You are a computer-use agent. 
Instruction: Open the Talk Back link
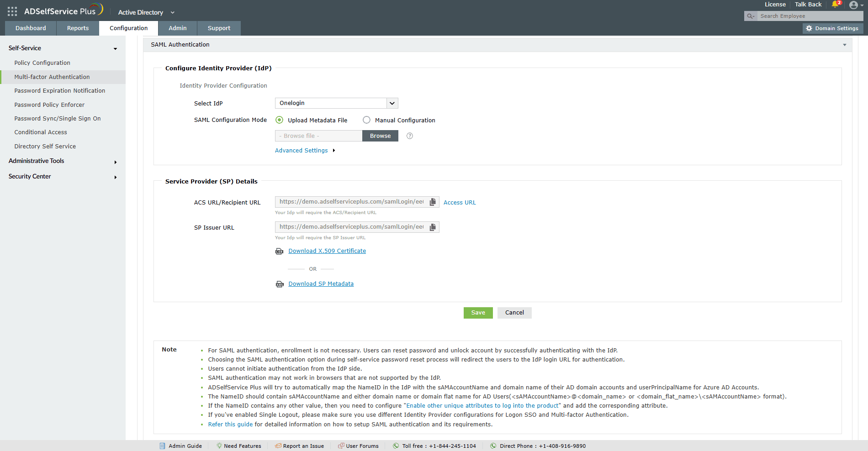pos(808,5)
